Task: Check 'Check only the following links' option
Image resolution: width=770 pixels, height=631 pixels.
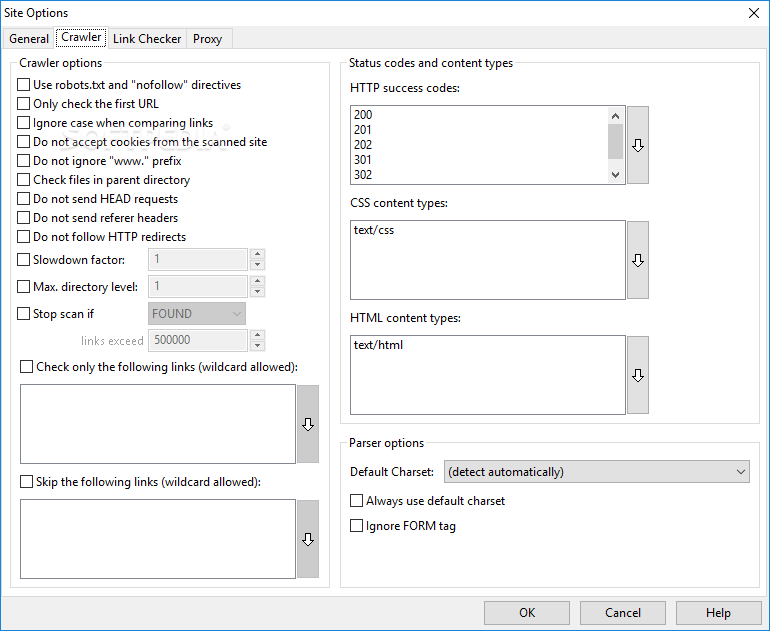Action: [x=27, y=367]
